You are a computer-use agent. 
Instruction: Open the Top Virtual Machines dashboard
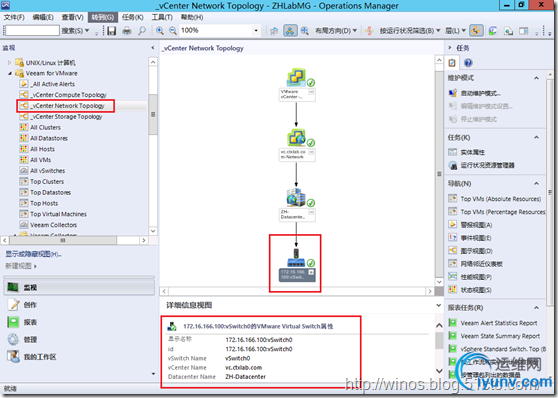[58, 214]
